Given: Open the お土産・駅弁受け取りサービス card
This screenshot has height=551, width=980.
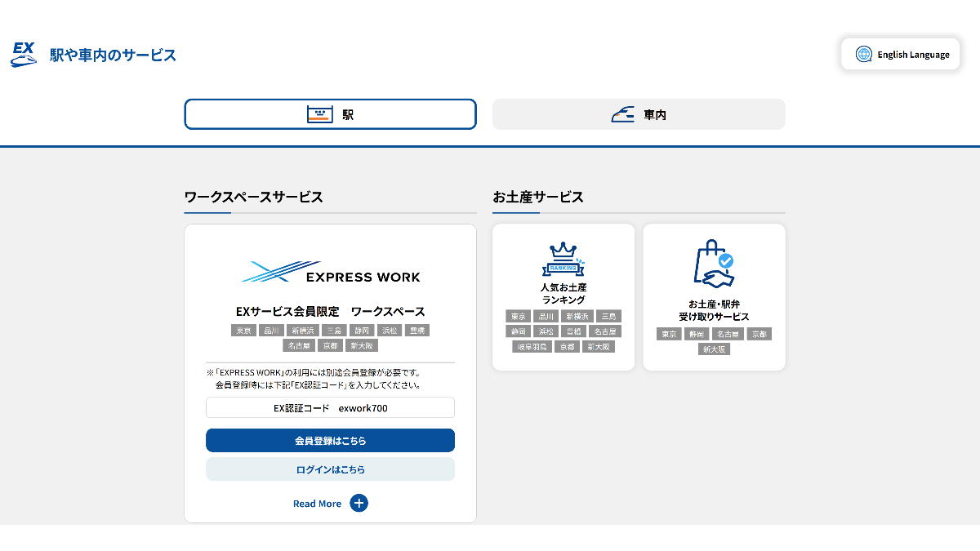Looking at the screenshot, I should click(714, 297).
